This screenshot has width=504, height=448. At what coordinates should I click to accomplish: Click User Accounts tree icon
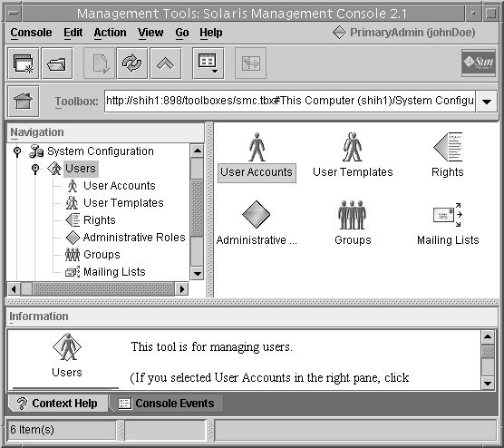73,186
